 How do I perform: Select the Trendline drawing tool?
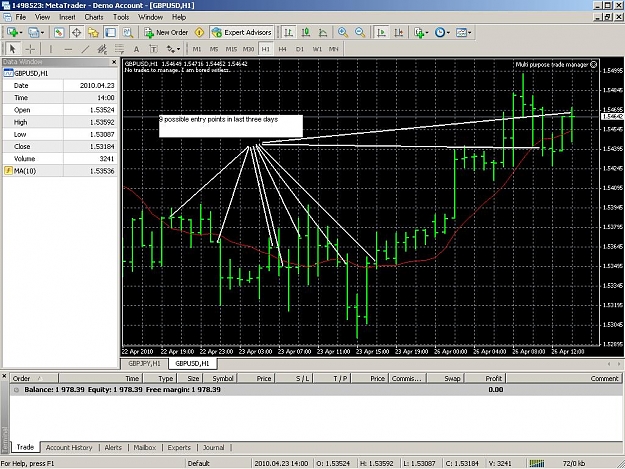tap(85, 49)
